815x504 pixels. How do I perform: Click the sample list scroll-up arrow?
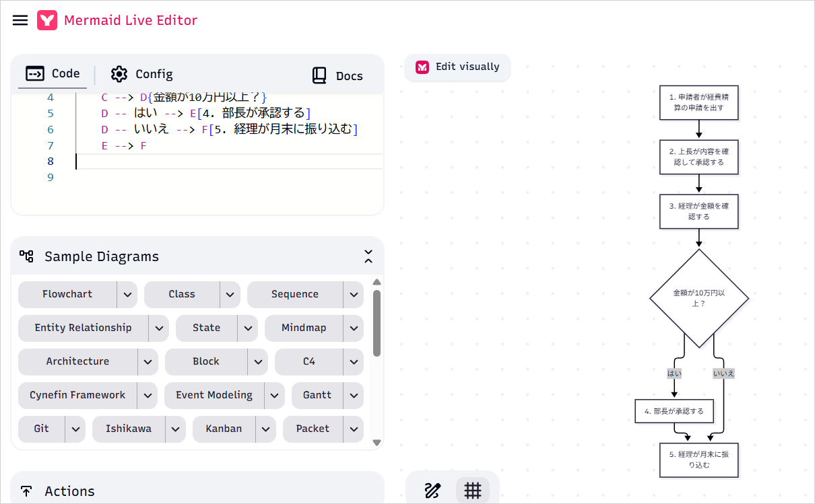[x=377, y=282]
